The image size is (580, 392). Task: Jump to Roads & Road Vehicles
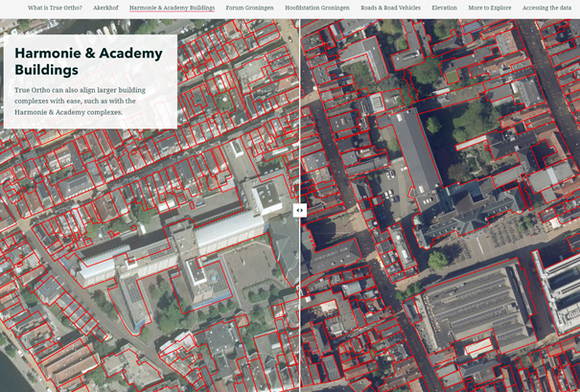390,8
